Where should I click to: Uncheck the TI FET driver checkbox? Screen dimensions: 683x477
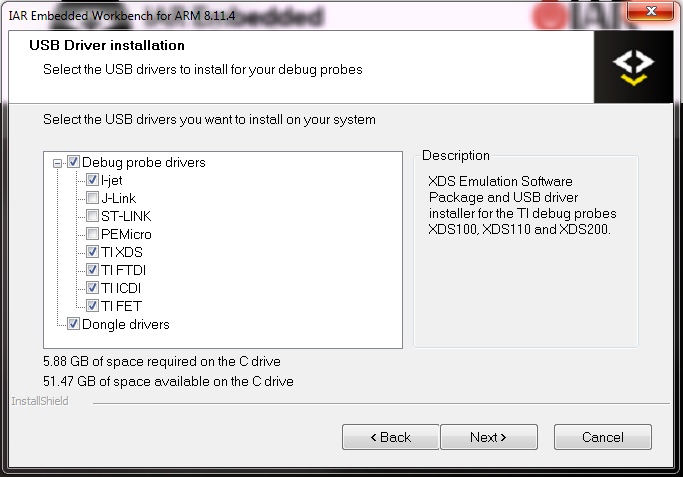pos(92,306)
